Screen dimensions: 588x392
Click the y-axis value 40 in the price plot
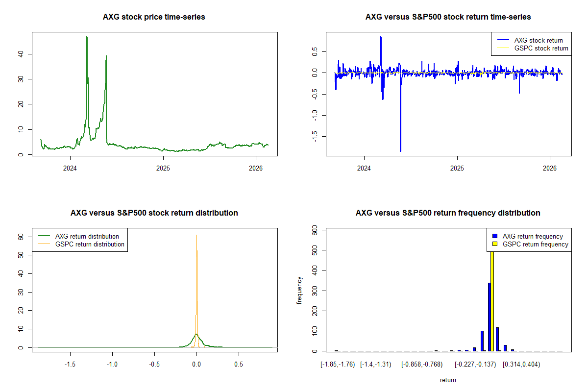[22, 54]
